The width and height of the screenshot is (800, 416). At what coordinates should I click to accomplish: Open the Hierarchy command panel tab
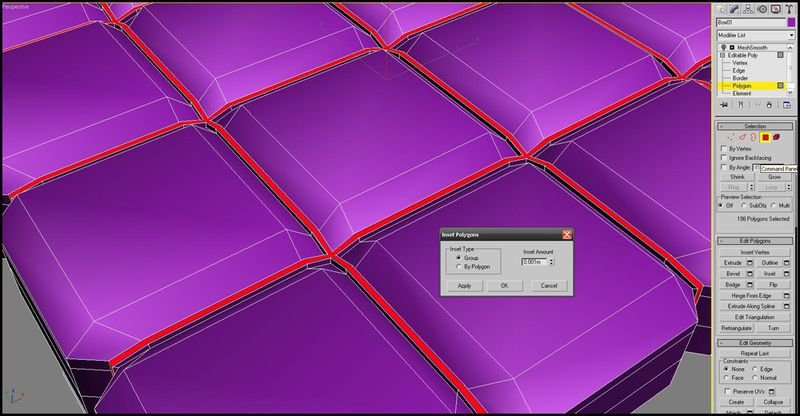(x=748, y=9)
